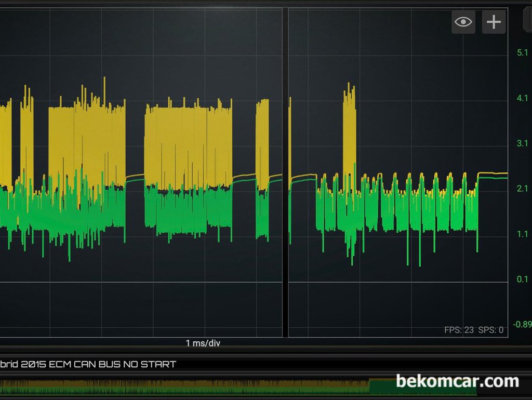The image size is (532, 400).
Task: Click the 5.1 voltage scale label
Action: 522,52
